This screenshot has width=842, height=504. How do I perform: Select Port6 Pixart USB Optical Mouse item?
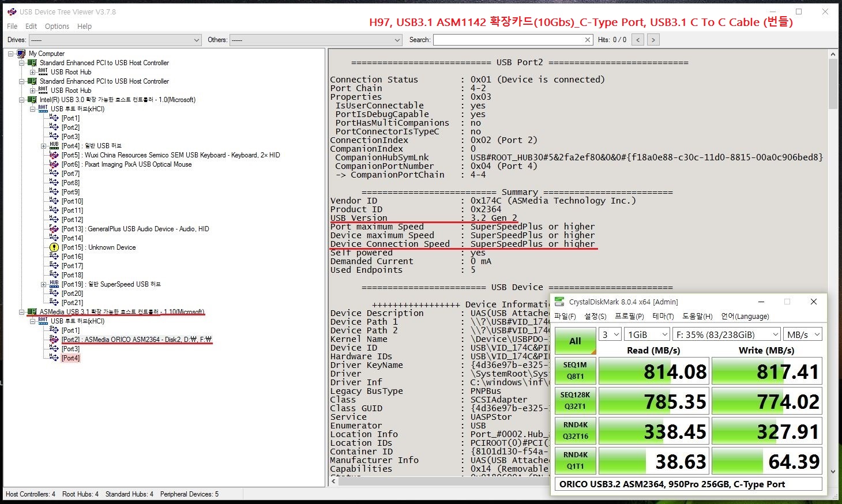tap(126, 164)
